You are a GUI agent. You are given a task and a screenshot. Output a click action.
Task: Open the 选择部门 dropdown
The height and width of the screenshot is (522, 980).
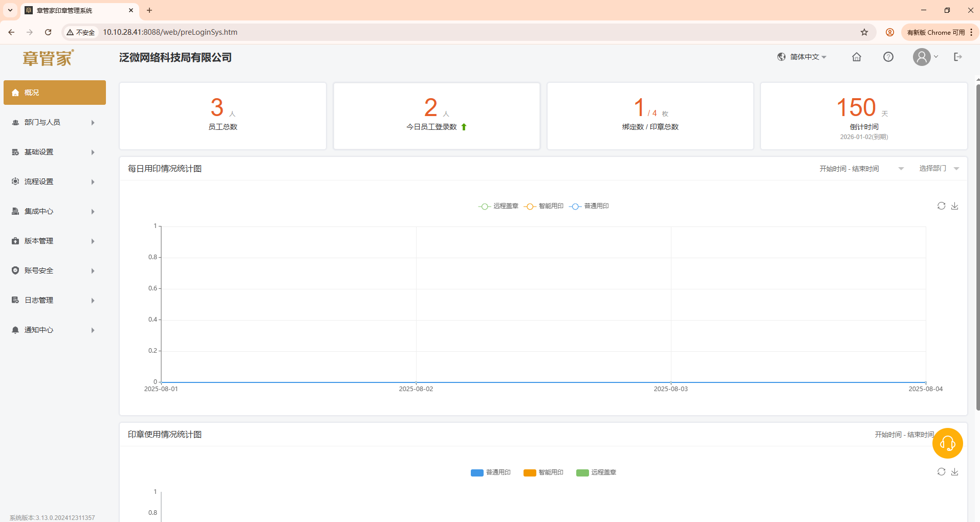click(x=939, y=168)
